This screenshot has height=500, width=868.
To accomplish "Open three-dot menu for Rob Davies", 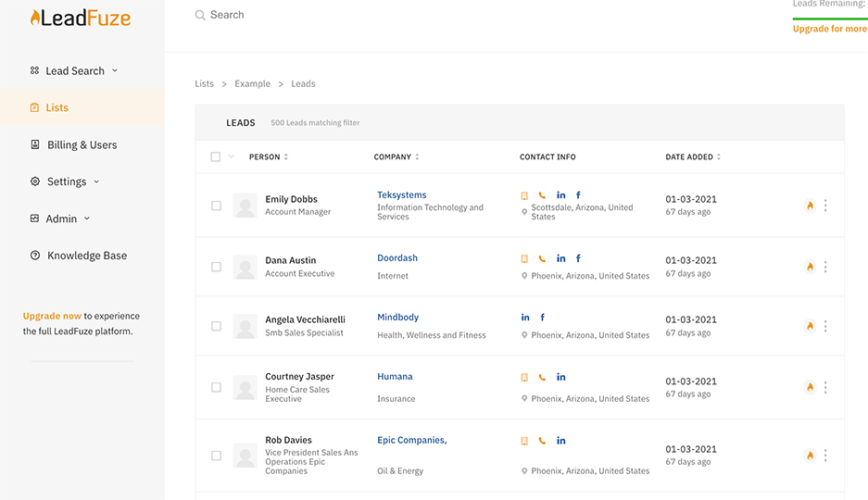I will [x=825, y=456].
